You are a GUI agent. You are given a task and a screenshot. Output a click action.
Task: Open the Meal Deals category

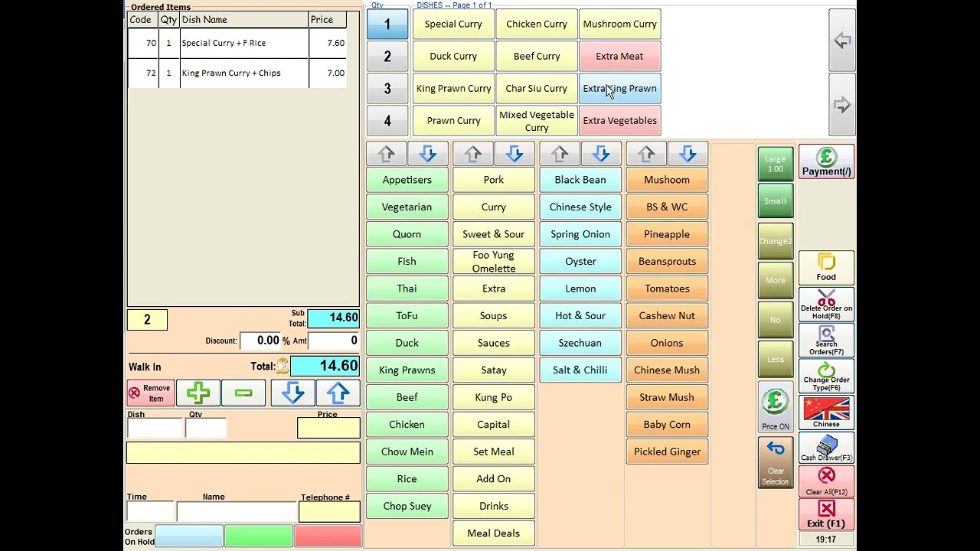493,533
